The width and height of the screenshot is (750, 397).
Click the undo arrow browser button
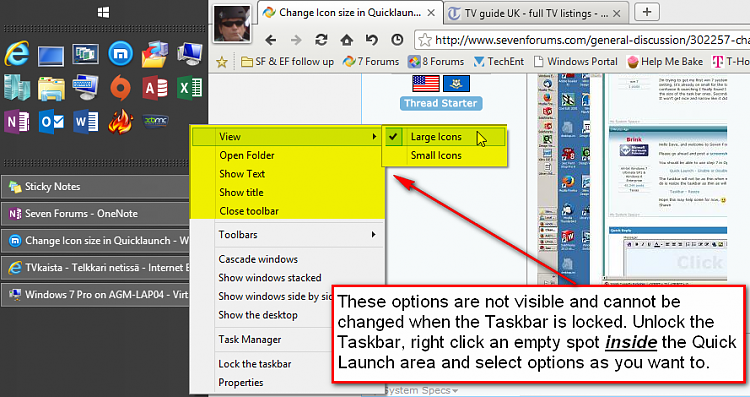(x=372, y=40)
